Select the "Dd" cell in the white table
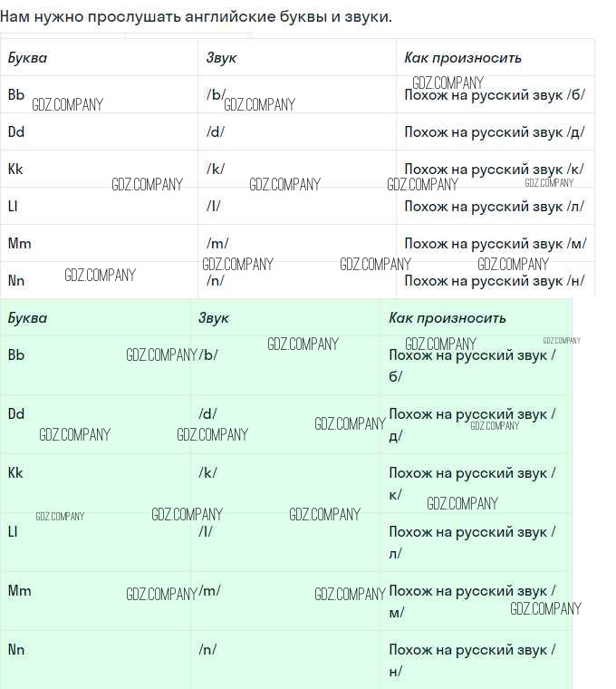The width and height of the screenshot is (616, 689). click(x=16, y=131)
